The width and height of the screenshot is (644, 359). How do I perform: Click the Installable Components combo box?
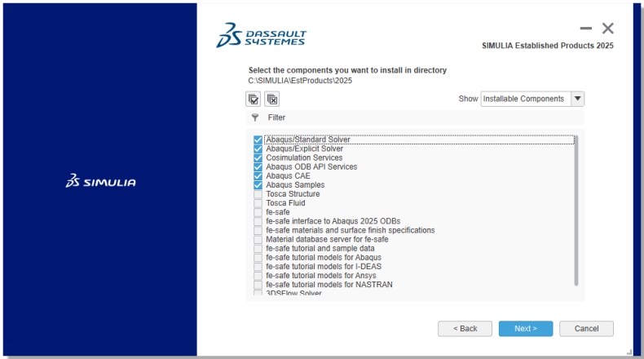tap(524, 99)
